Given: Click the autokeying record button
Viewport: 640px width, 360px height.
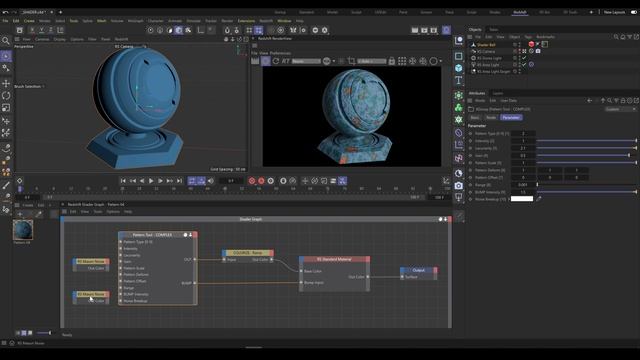Looking at the screenshot, I should pyautogui.click(x=261, y=181).
